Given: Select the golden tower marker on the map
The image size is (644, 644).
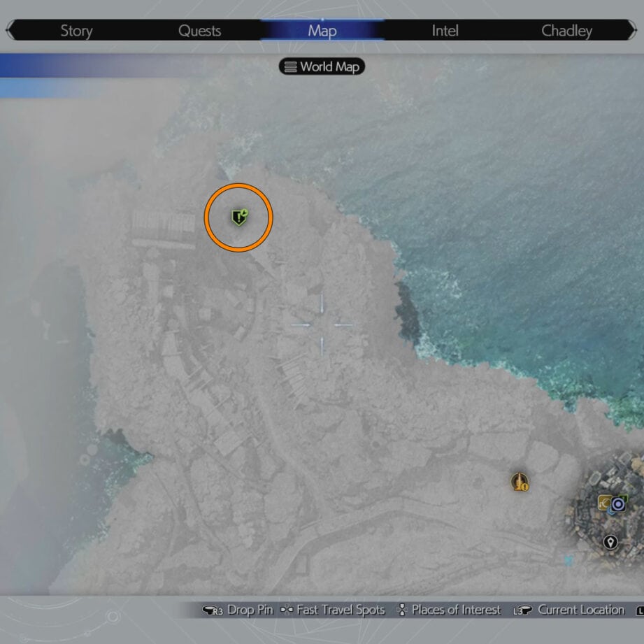Looking at the screenshot, I should coord(520,482).
